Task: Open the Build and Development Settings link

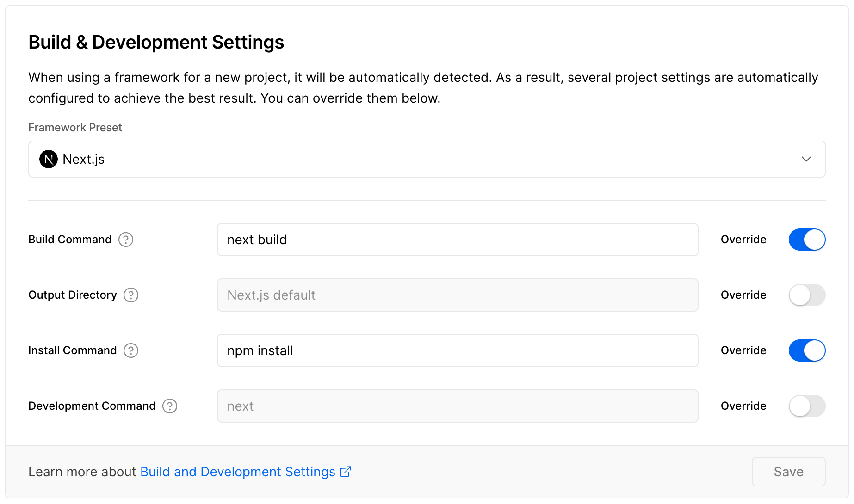Action: (237, 472)
